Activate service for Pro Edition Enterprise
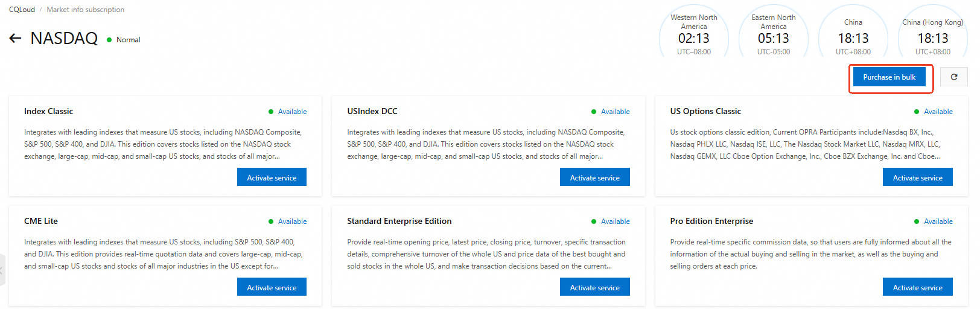 point(917,287)
